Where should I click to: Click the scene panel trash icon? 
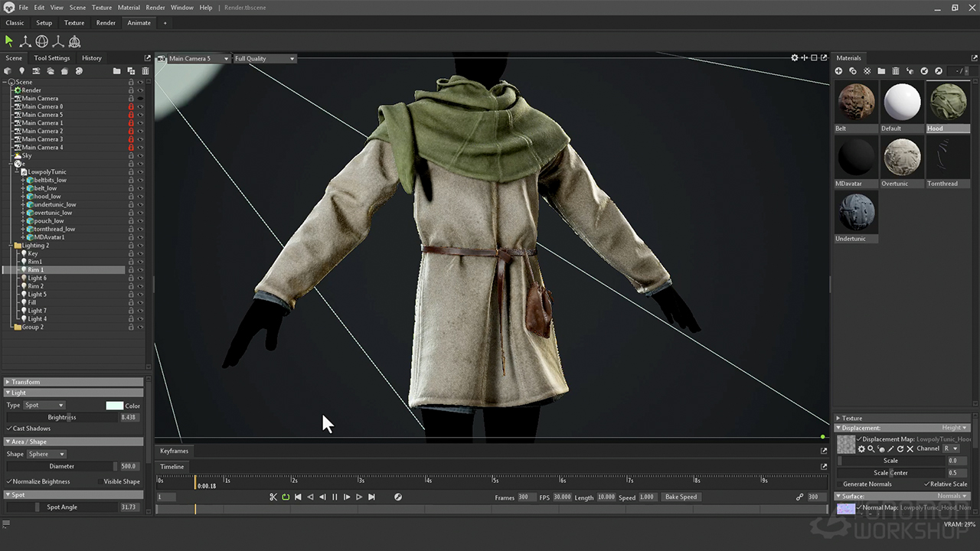tap(145, 71)
